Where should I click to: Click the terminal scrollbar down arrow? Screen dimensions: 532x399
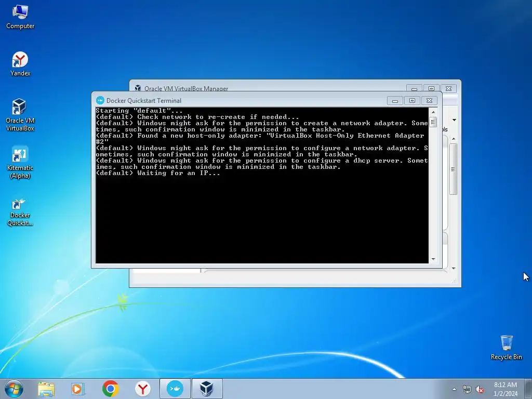[433, 259]
